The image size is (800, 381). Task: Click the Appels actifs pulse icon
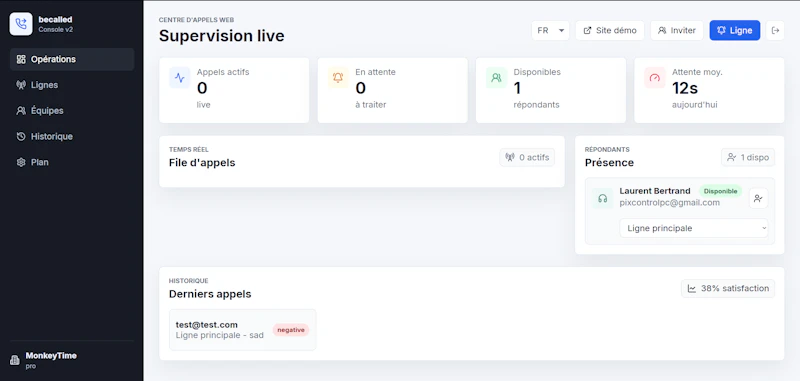click(x=180, y=78)
